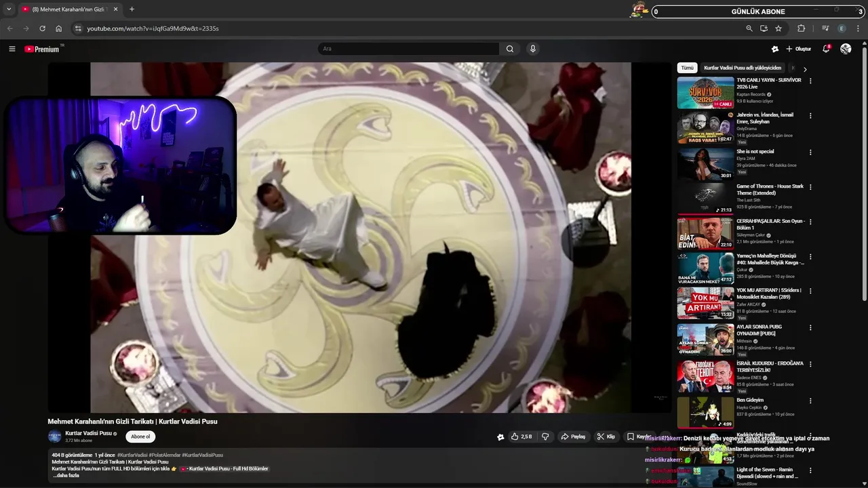Open options for She is not special
The height and width of the screenshot is (488, 868).
tap(810, 152)
